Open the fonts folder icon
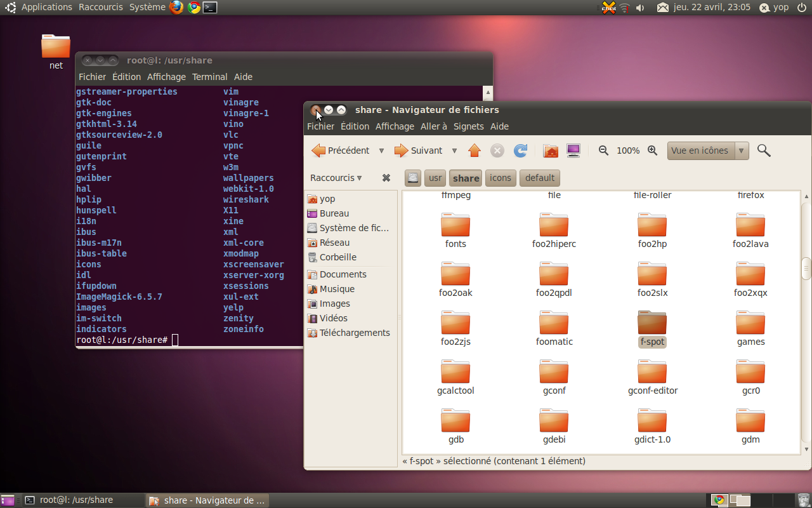Screen dimensions: 812x508 [455, 225]
